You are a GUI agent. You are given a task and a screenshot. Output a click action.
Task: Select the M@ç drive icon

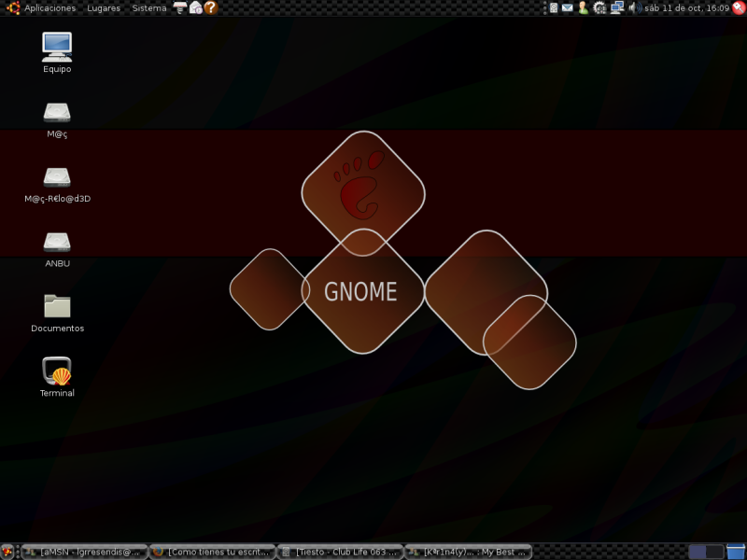point(57,120)
